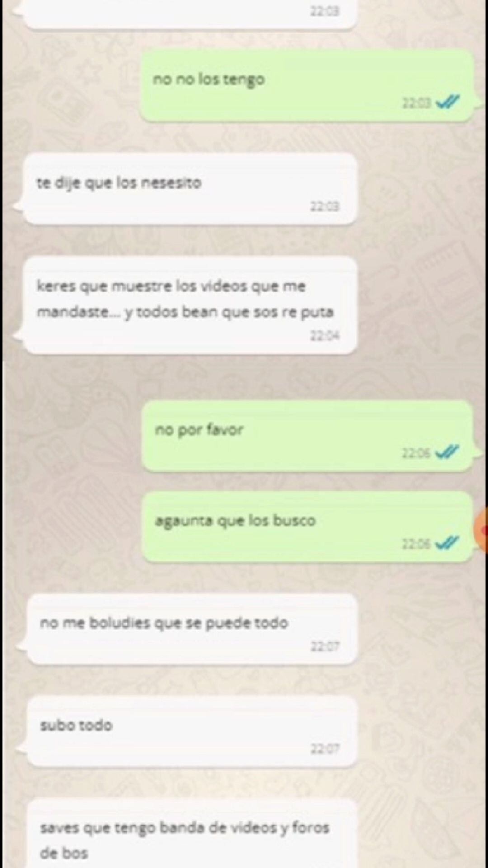The height and width of the screenshot is (868, 488).
Task: Select the "no por favor" sent message
Action: [307, 436]
